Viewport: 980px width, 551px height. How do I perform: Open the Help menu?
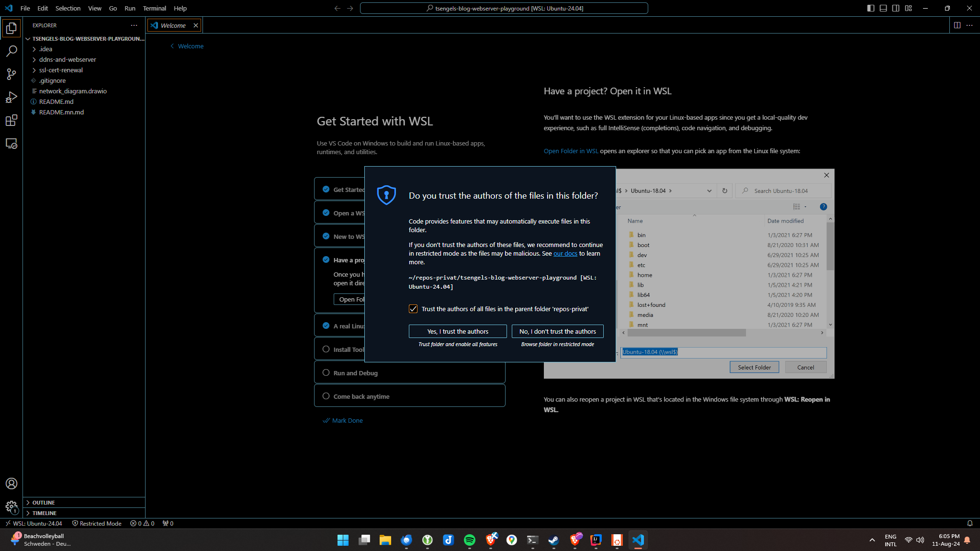click(x=180, y=8)
